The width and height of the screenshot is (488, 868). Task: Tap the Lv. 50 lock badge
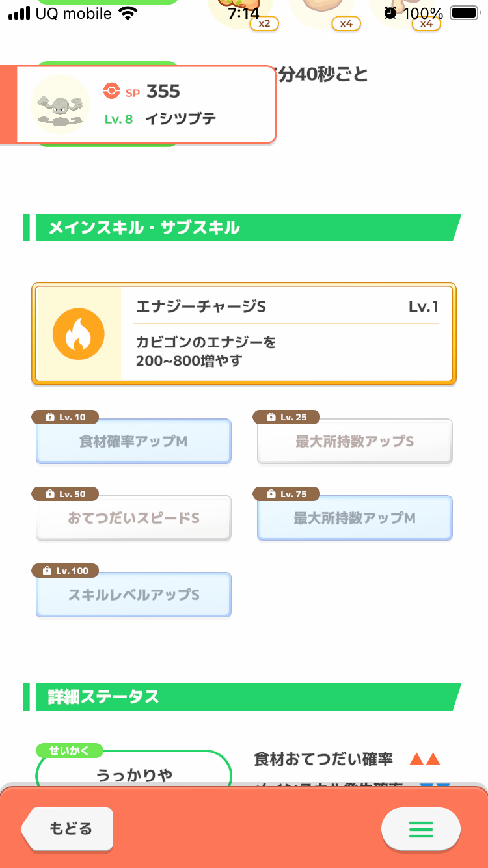pos(65,494)
